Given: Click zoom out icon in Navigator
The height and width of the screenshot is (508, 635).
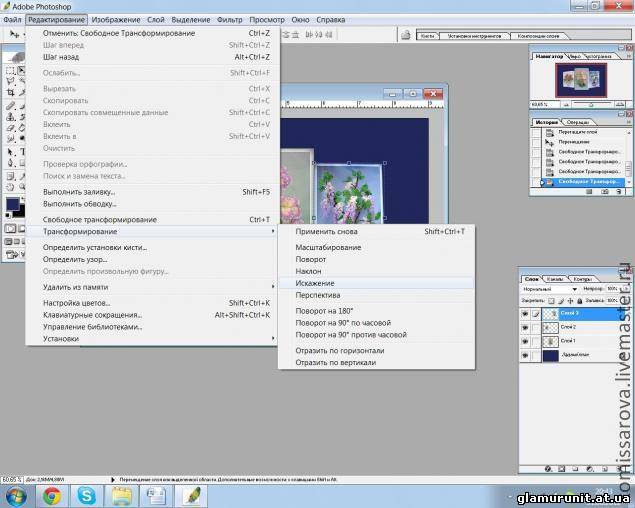Looking at the screenshot, I should [x=567, y=105].
